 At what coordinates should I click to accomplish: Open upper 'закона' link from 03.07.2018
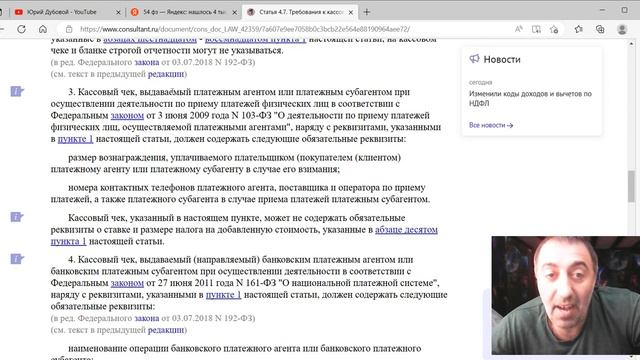(147, 62)
